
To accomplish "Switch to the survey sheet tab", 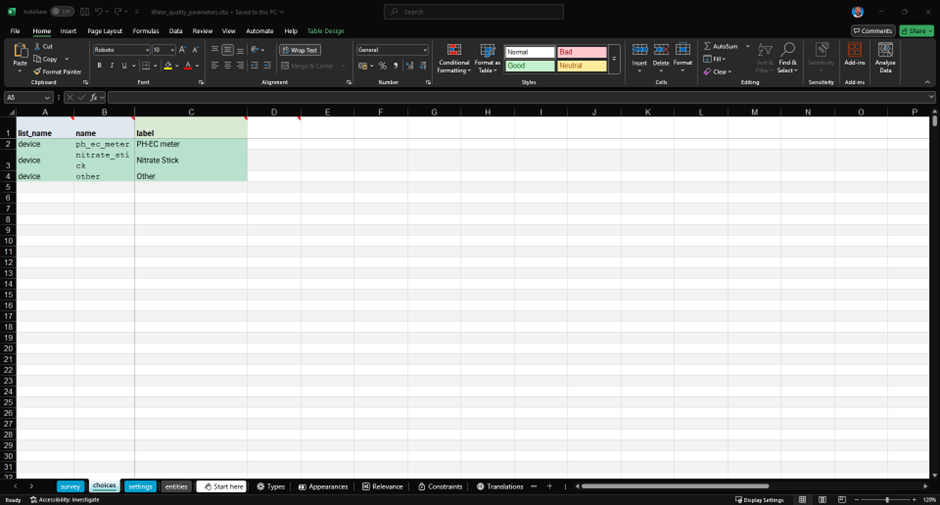I will (x=70, y=486).
